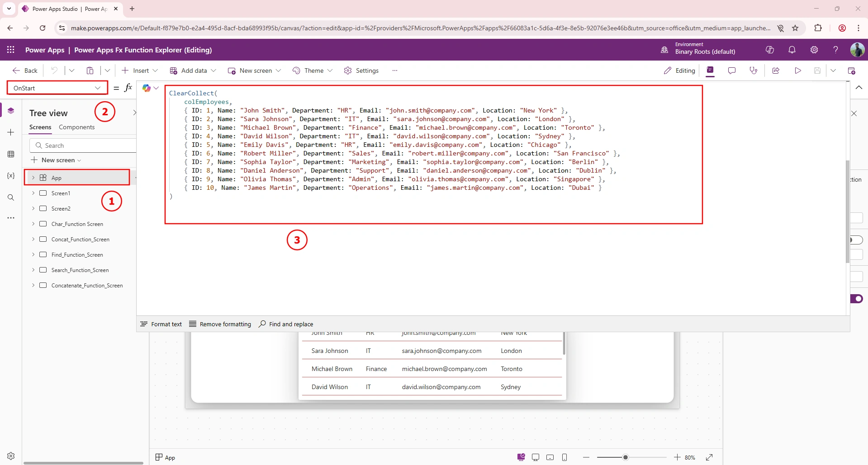Select Search_Function_Screen in the tree

(80, 270)
